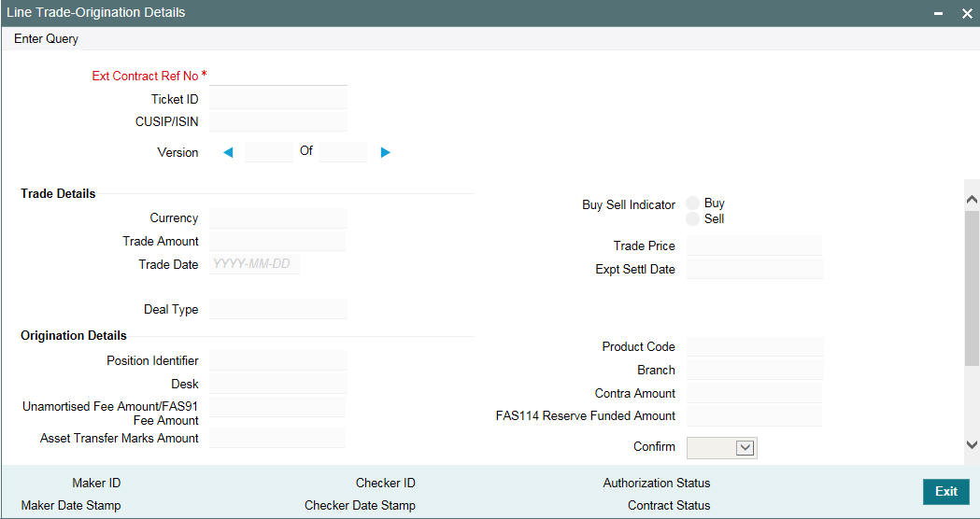Click the Exit button
Screen dimensions: 980x519
point(946,492)
